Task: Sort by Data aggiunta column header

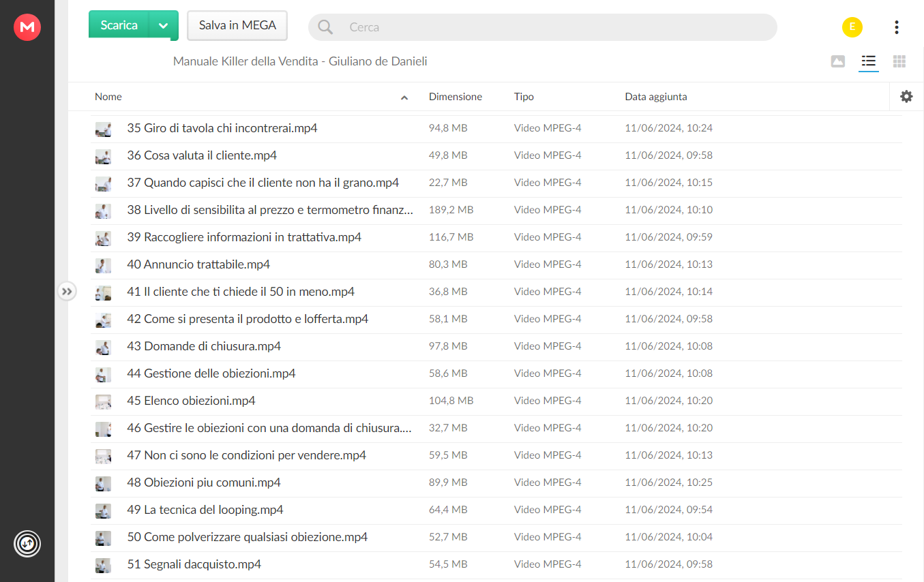Action: [656, 97]
